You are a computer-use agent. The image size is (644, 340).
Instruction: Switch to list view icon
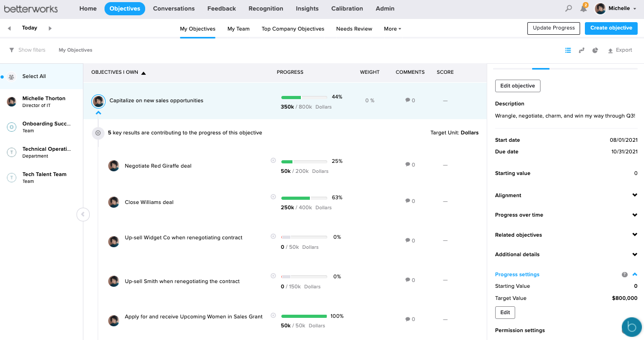click(x=568, y=50)
